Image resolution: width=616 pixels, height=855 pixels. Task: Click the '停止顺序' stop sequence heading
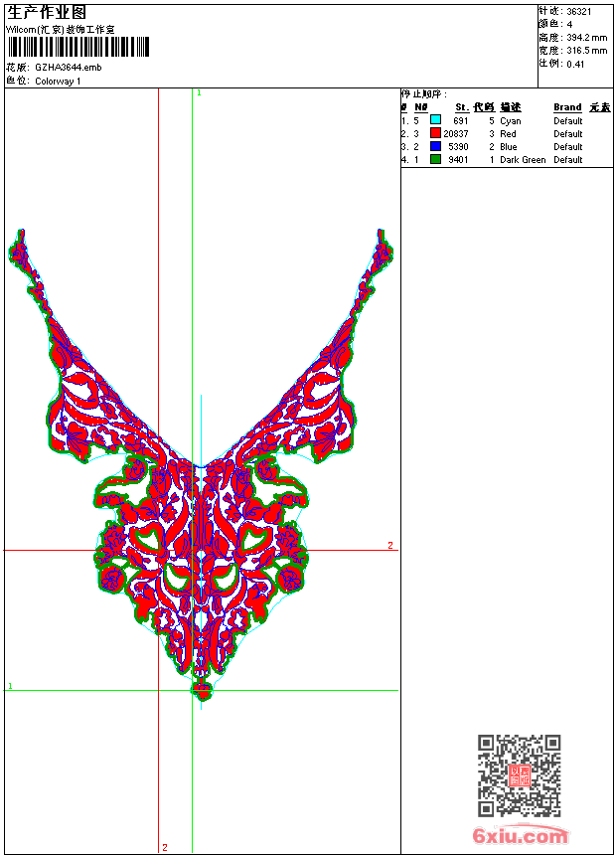424,94
